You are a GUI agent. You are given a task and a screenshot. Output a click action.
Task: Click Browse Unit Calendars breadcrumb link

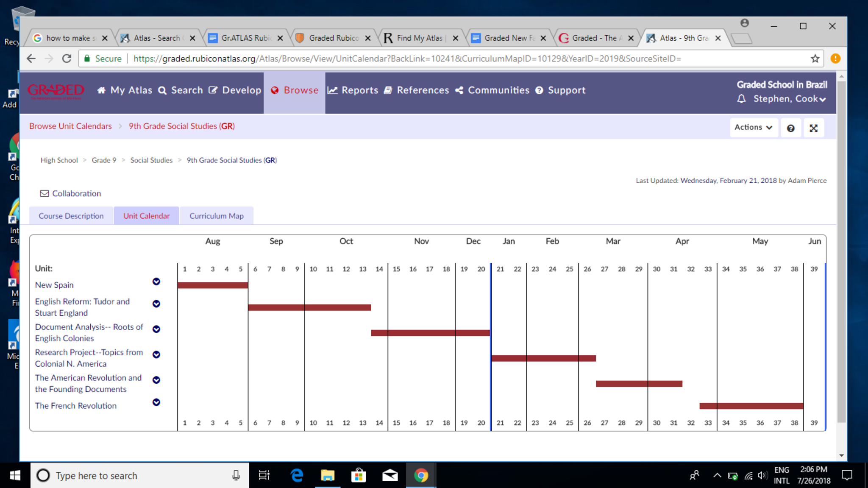coord(70,126)
